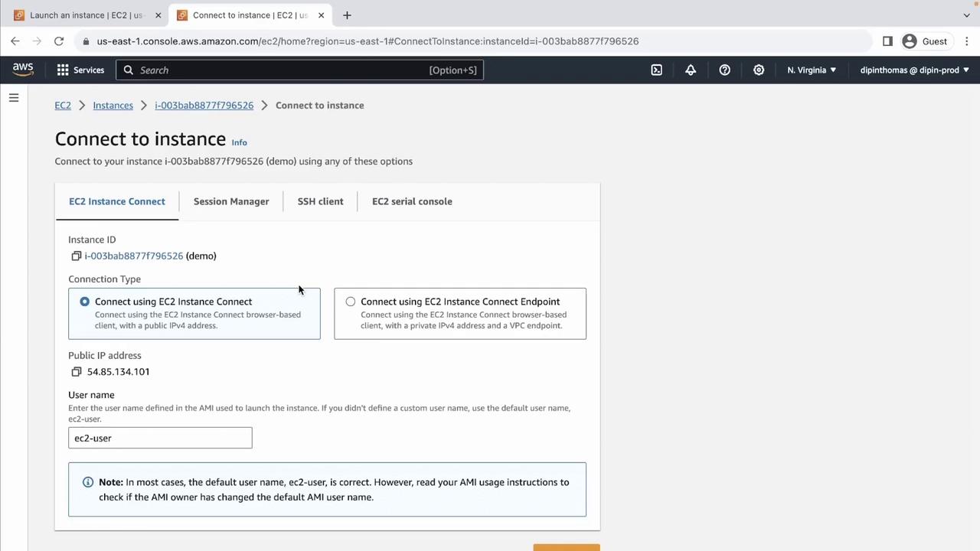
Task: Select Connect using EC2 Instance Connect radio
Action: 85,302
